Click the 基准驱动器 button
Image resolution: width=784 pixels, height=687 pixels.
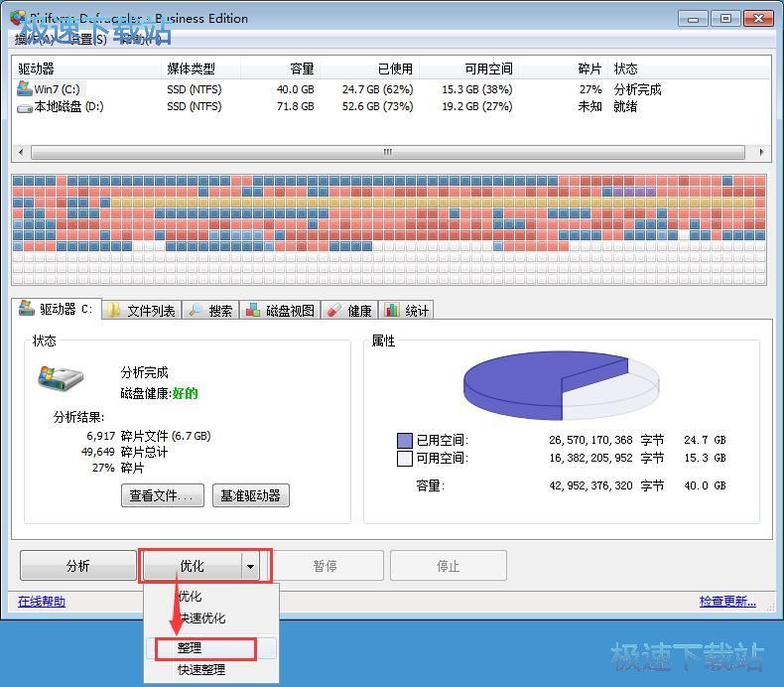click(250, 495)
